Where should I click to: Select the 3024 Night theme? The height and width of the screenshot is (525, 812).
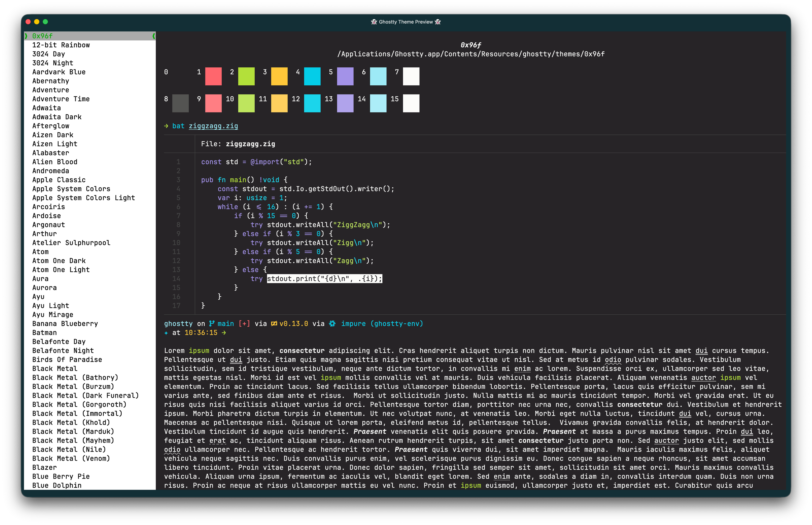[52, 63]
